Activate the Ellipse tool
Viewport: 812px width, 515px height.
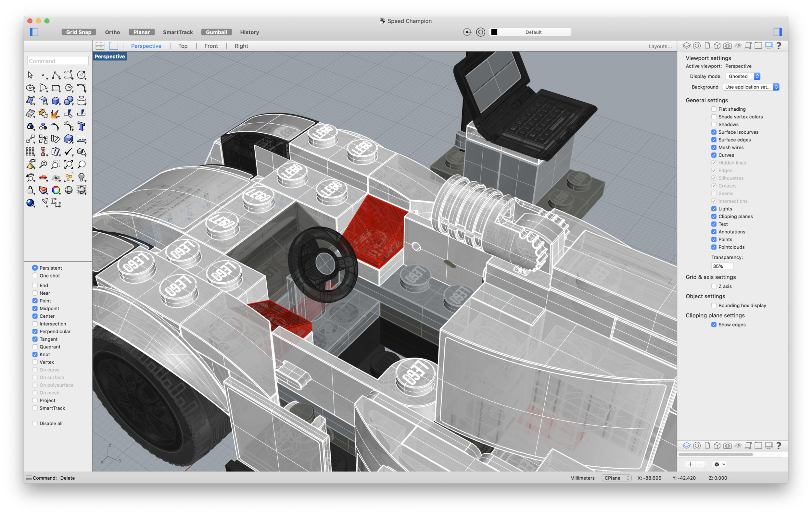tap(30, 88)
